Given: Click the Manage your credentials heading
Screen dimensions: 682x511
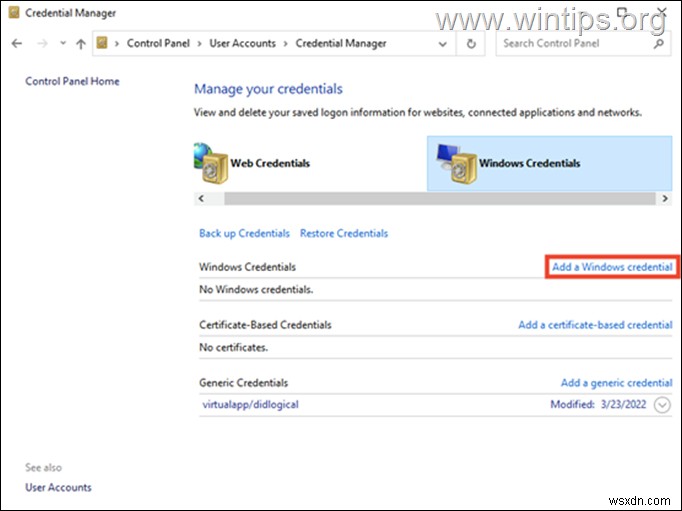Looking at the screenshot, I should pyautogui.click(x=268, y=89).
